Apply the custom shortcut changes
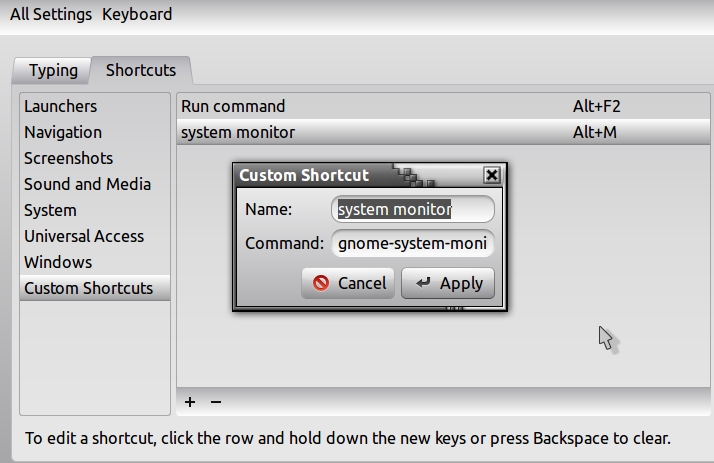Screen dimensions: 714x463 [449, 283]
